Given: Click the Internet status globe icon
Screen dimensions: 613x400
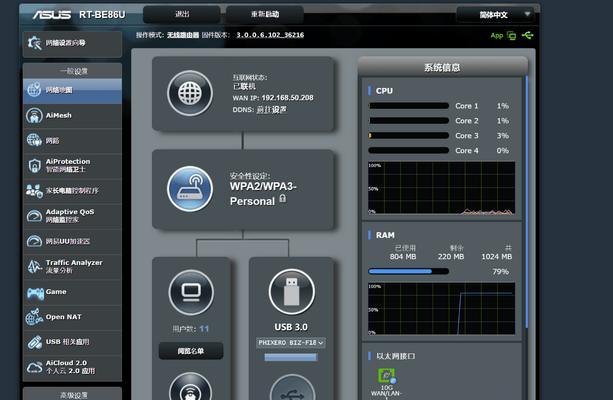Looking at the screenshot, I should [x=190, y=93].
